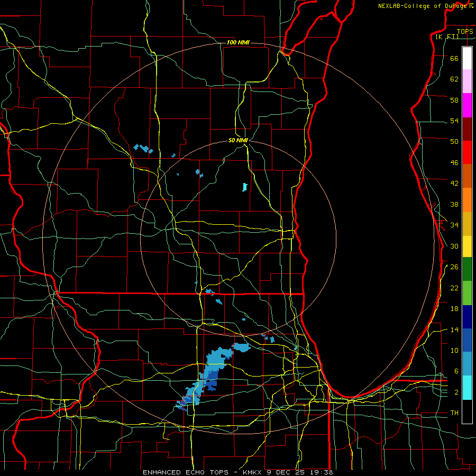Image resolution: width=476 pixels, height=476 pixels.
Task: Click the "30" legend value
Action: point(454,246)
